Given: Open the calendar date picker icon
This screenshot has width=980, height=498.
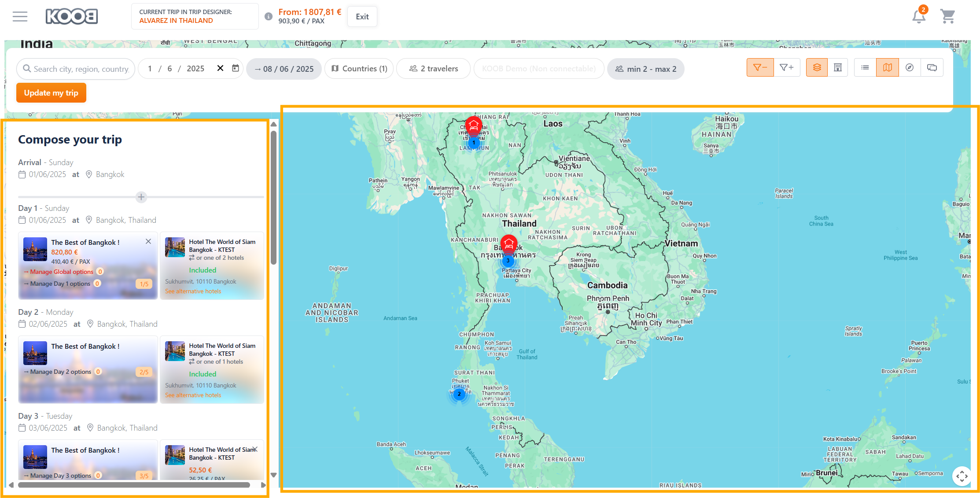Looking at the screenshot, I should coord(236,68).
